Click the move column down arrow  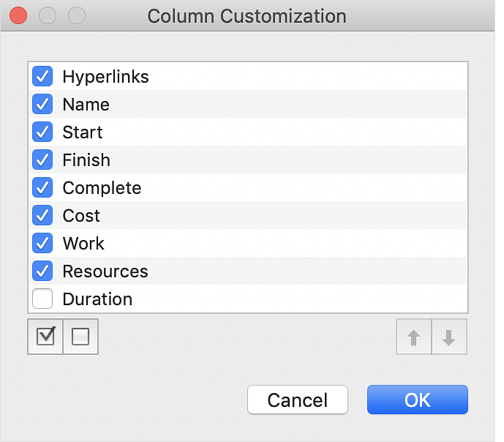[x=449, y=337]
